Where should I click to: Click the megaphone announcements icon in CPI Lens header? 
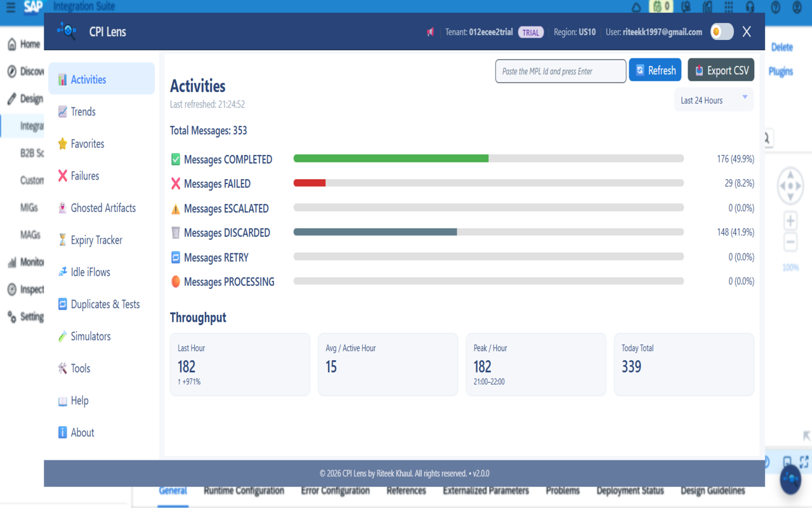tap(430, 32)
